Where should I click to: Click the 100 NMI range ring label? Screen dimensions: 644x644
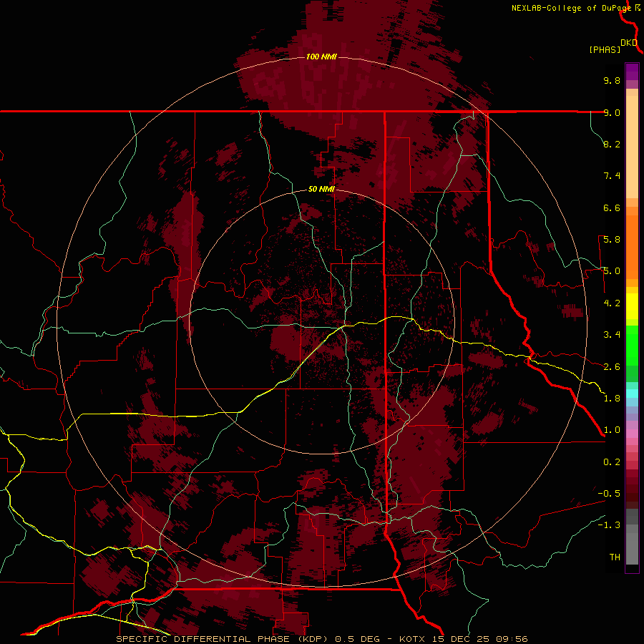pos(321,57)
